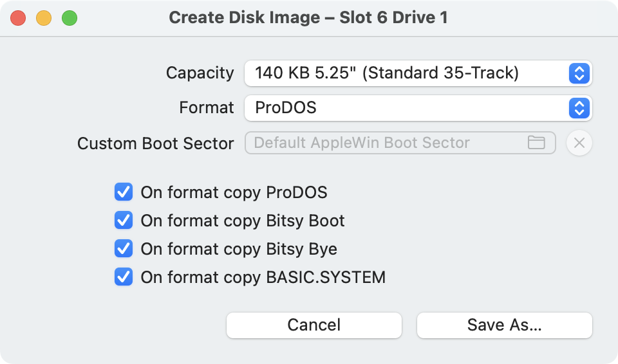Close the Create Disk Image window
The width and height of the screenshot is (618, 364).
point(18,18)
